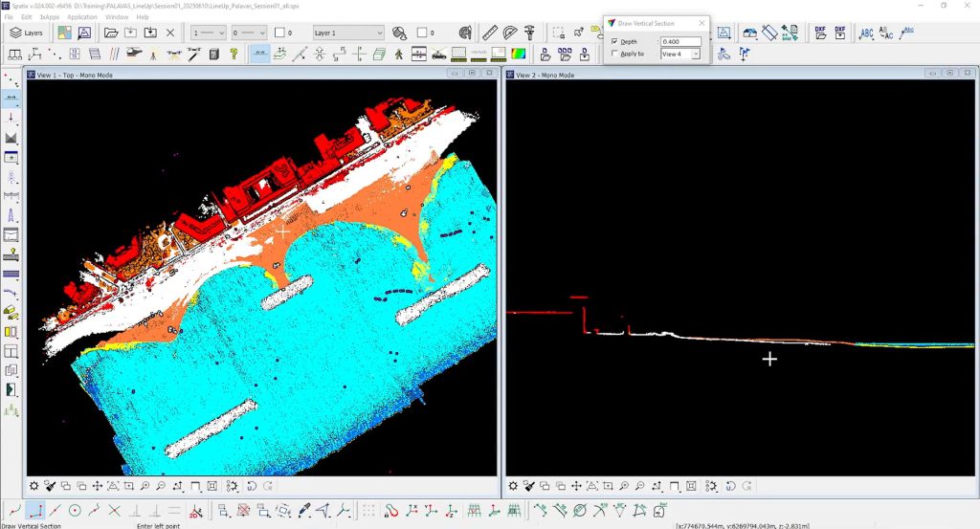This screenshot has height=529, width=980.
Task: Click View 1 undo view arrow
Action: tap(252, 486)
